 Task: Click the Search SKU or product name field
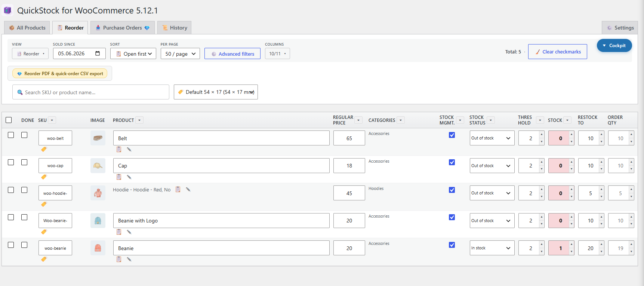point(91,92)
